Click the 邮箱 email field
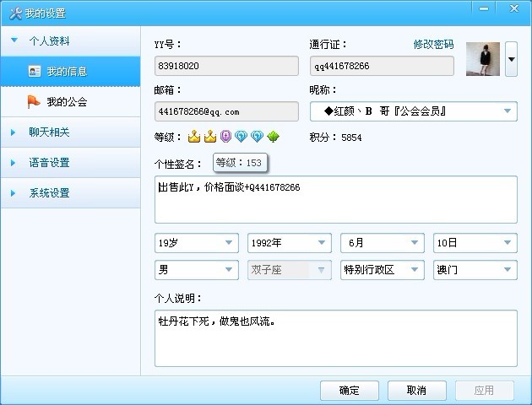The width and height of the screenshot is (532, 405). (x=226, y=111)
